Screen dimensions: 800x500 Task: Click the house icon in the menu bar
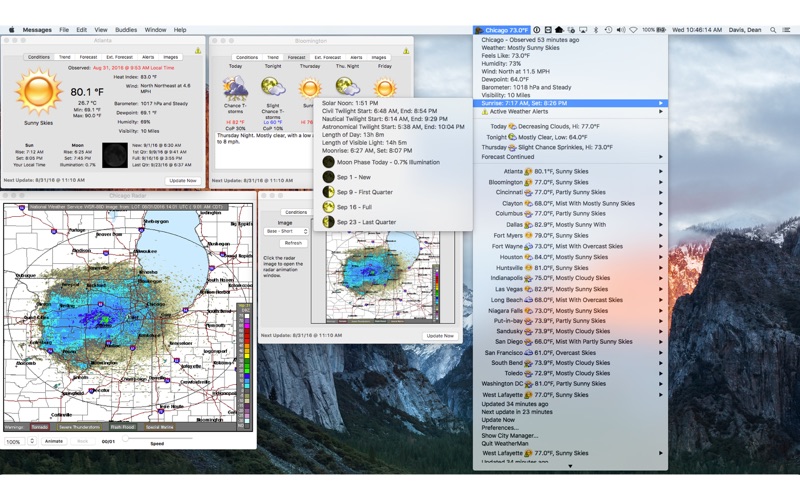click(x=559, y=30)
